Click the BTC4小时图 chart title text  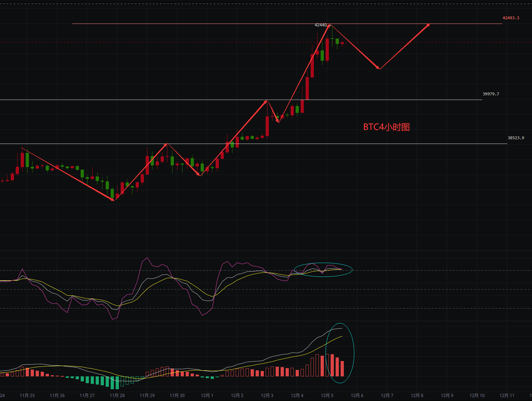click(x=386, y=127)
